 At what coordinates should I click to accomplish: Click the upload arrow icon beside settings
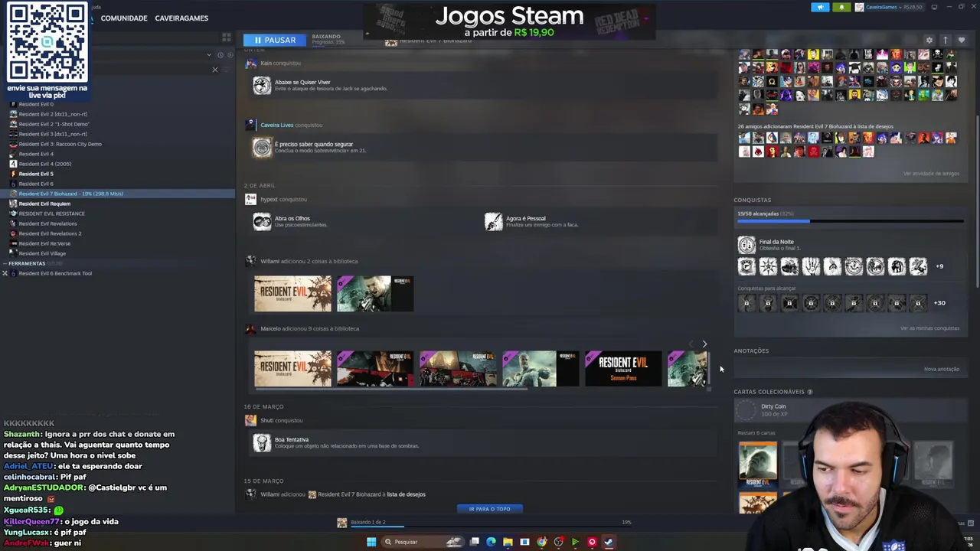coord(946,40)
